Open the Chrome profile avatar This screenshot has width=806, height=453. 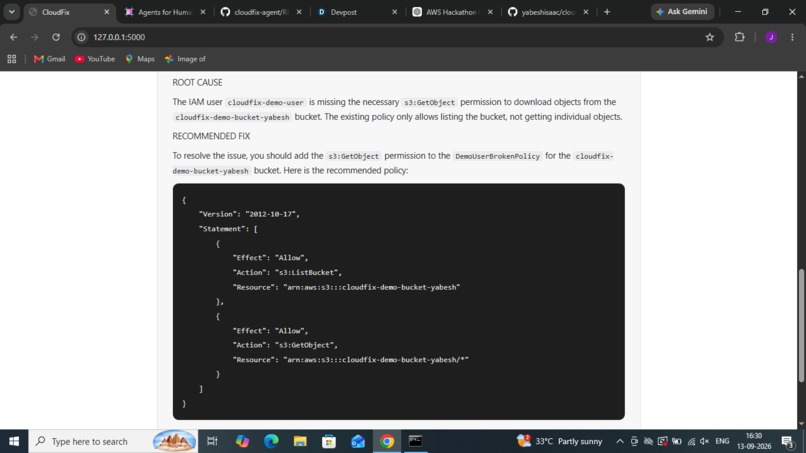[x=771, y=37]
